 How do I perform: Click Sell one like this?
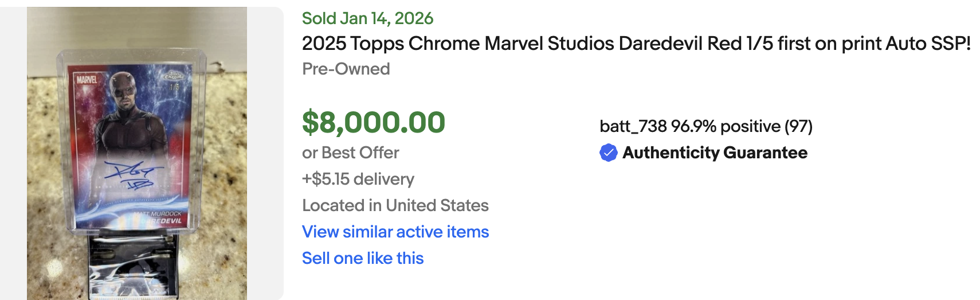tap(363, 258)
